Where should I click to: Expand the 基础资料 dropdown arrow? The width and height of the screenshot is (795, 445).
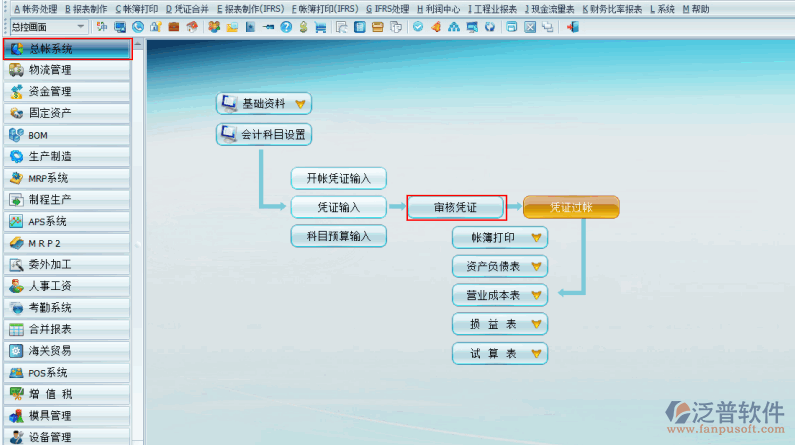coord(299,103)
